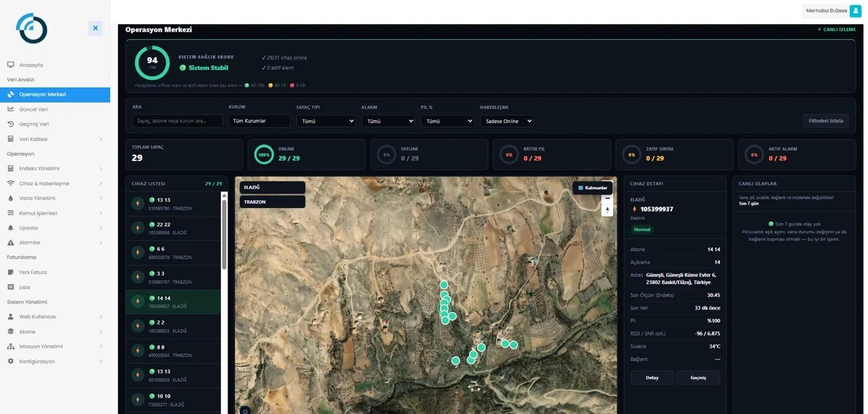Open Katmanlar map layers toggle
This screenshot has width=868, height=414.
coord(593,187)
